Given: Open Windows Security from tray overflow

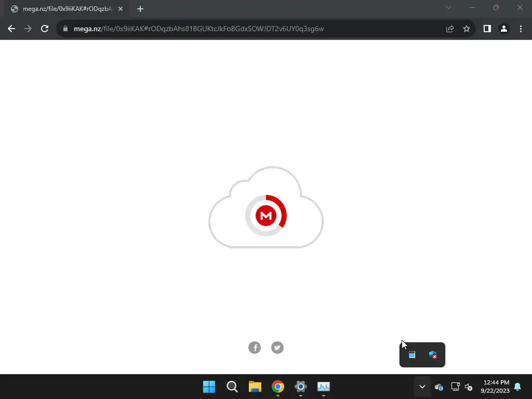Looking at the screenshot, I should (433, 355).
